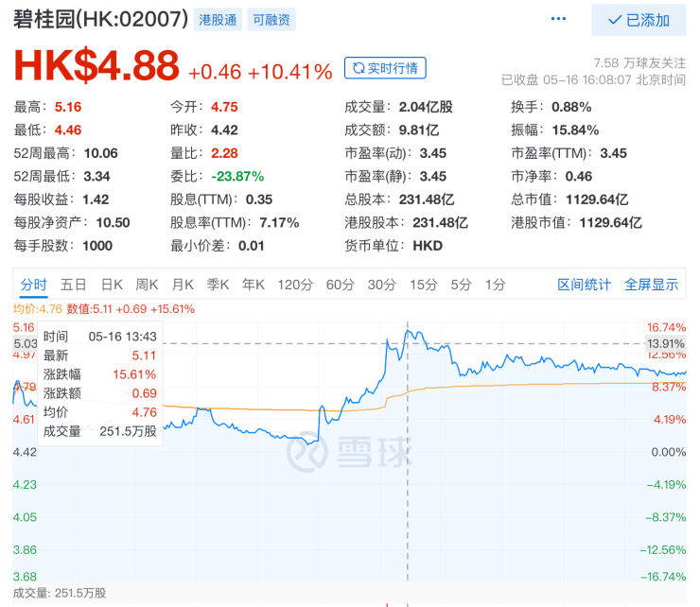This screenshot has width=700, height=607.
Task: Click the 市净率 value 0.46
Action: click(x=579, y=176)
